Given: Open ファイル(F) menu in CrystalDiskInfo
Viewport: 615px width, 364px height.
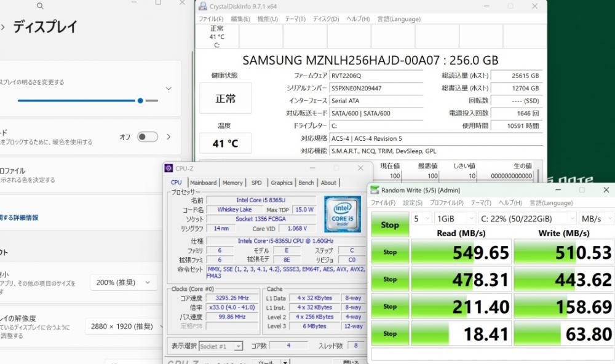Looking at the screenshot, I should (x=210, y=19).
